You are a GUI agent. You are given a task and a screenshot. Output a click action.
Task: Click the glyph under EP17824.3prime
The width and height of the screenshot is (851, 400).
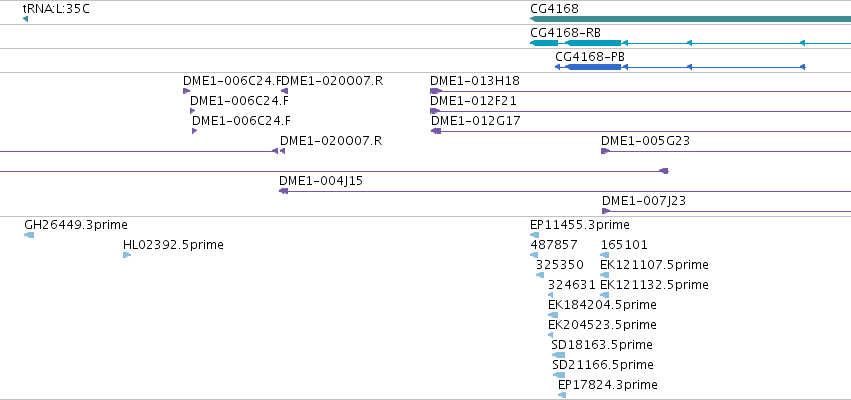(x=562, y=395)
